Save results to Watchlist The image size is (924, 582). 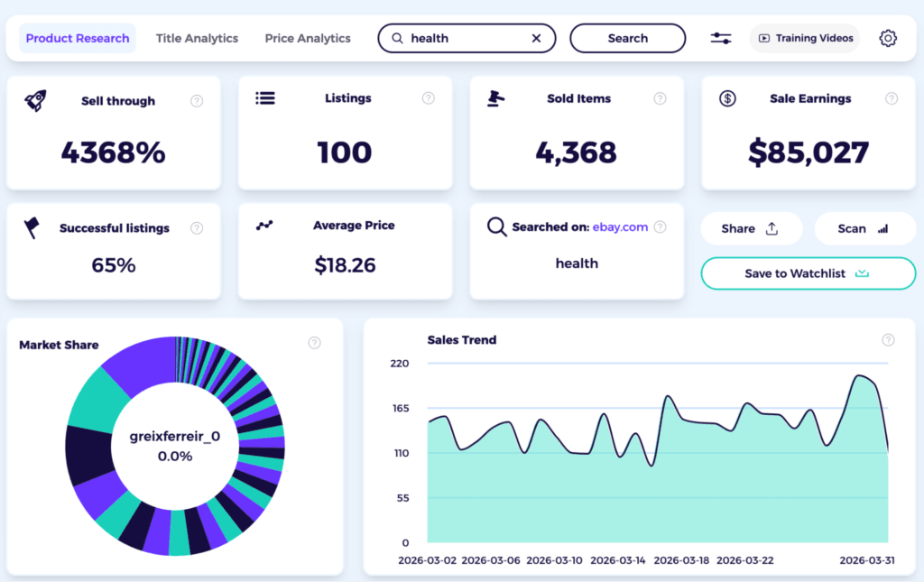[808, 273]
